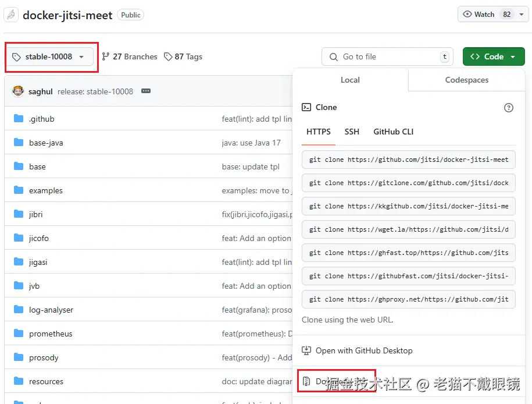The width and height of the screenshot is (532, 404).
Task: Open the jvb folder
Action: click(x=34, y=286)
